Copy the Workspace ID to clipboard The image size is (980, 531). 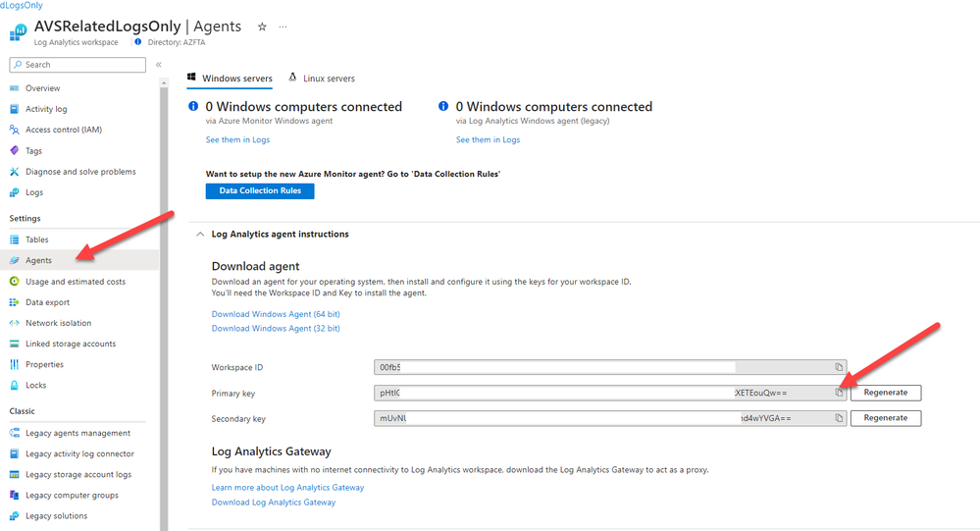(839, 367)
